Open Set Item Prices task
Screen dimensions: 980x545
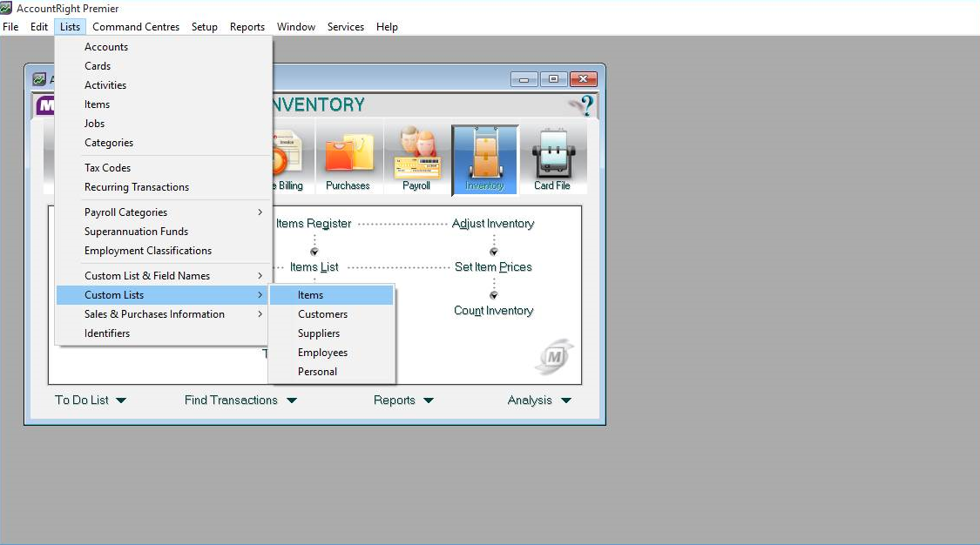point(493,267)
